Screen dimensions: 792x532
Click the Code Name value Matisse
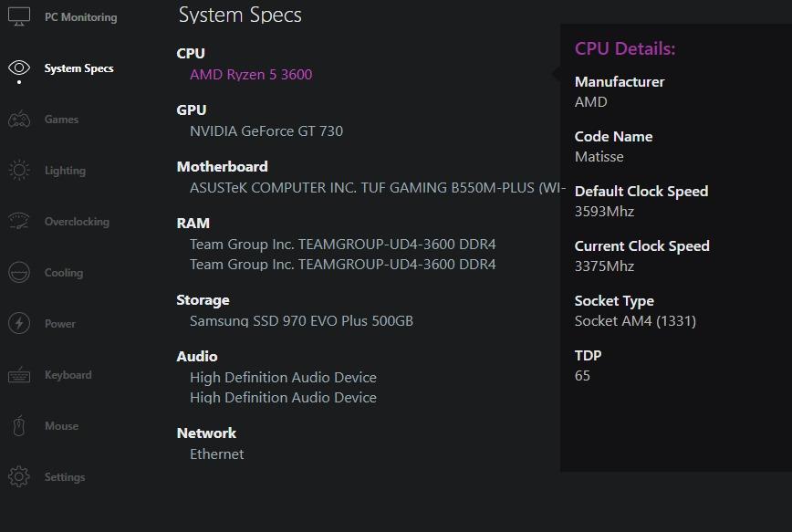pos(599,157)
